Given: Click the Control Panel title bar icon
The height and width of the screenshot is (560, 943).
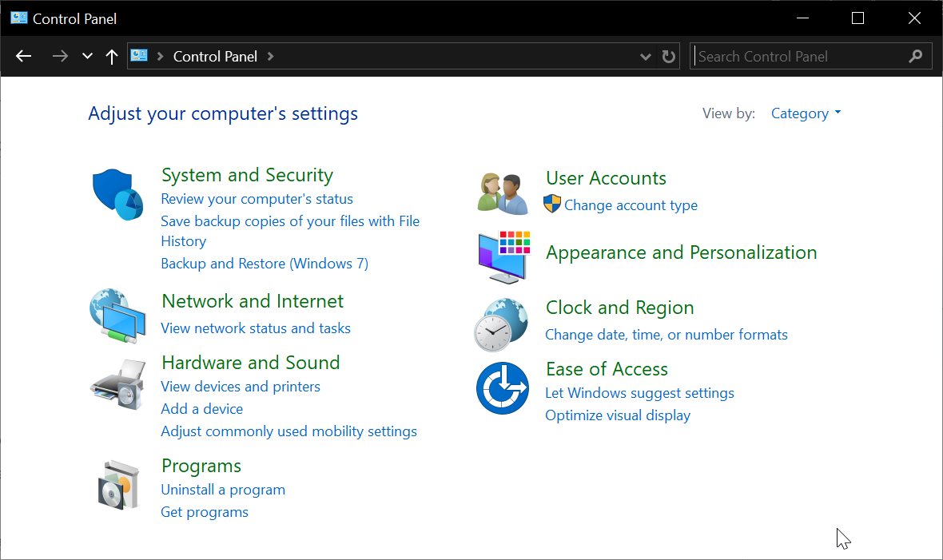Looking at the screenshot, I should (x=18, y=18).
